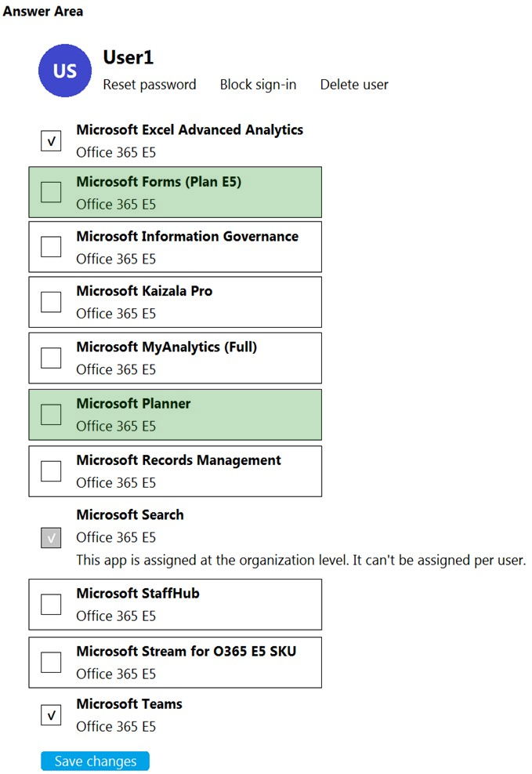Select the Delete user link

coord(354,85)
